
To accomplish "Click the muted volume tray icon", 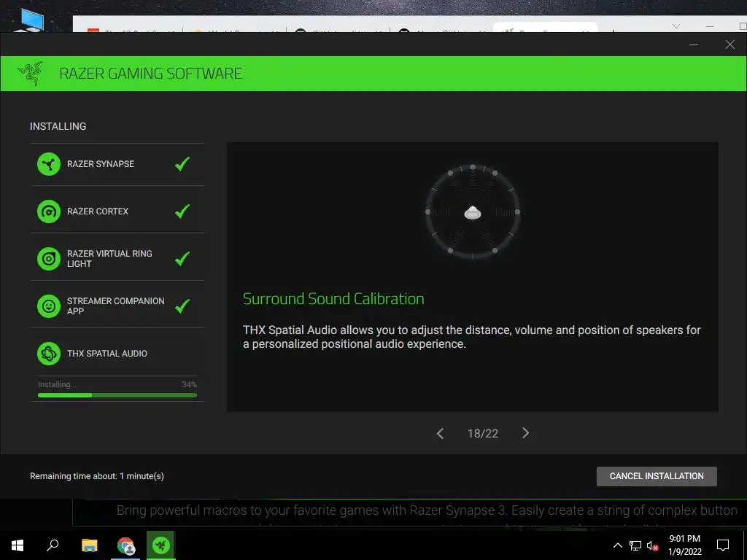I will [652, 545].
